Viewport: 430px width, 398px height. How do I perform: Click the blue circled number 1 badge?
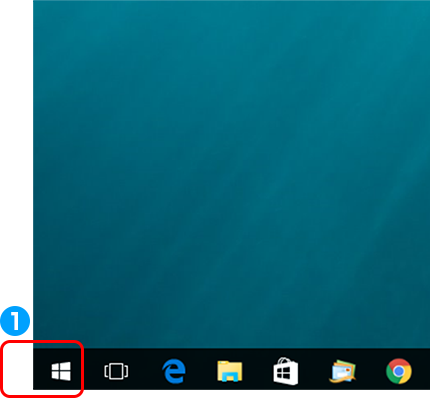[15, 321]
